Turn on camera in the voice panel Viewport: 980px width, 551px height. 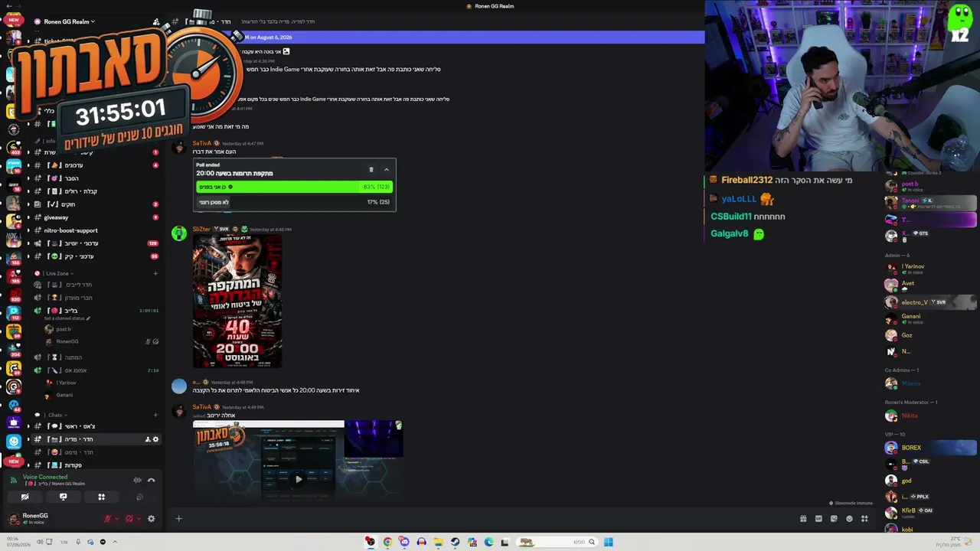pyautogui.click(x=24, y=497)
